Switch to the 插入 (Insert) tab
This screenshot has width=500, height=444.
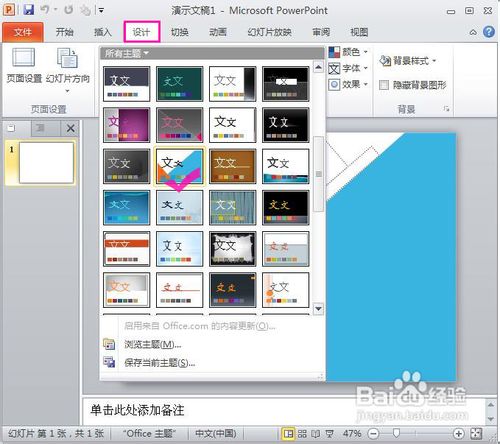[x=102, y=32]
